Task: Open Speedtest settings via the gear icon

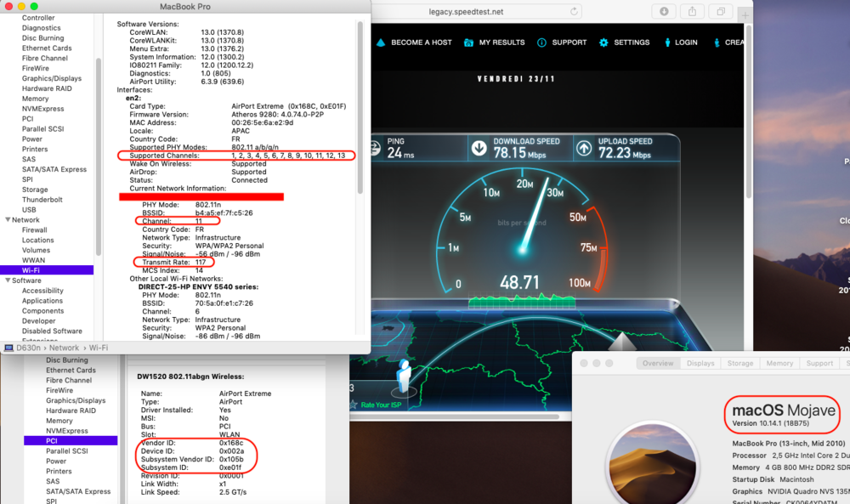Action: pyautogui.click(x=603, y=42)
